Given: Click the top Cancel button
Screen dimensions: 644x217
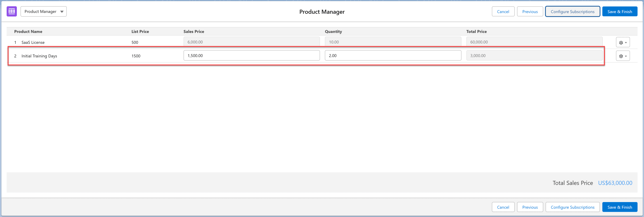Looking at the screenshot, I should [503, 11].
